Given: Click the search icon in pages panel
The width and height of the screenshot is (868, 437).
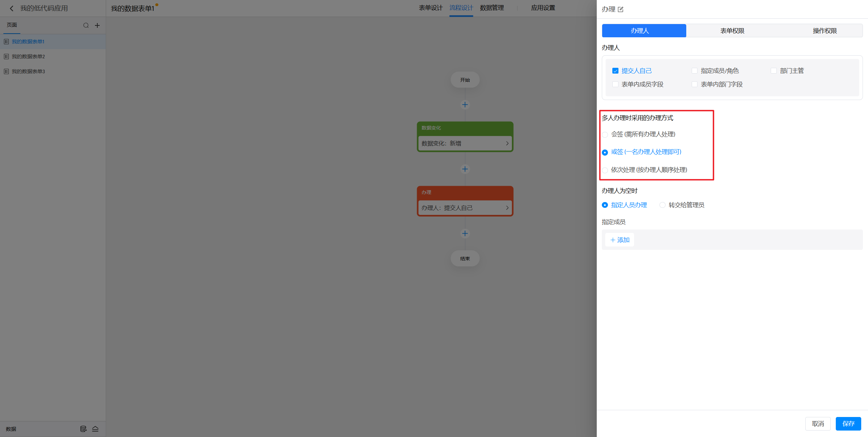Looking at the screenshot, I should pos(86,25).
